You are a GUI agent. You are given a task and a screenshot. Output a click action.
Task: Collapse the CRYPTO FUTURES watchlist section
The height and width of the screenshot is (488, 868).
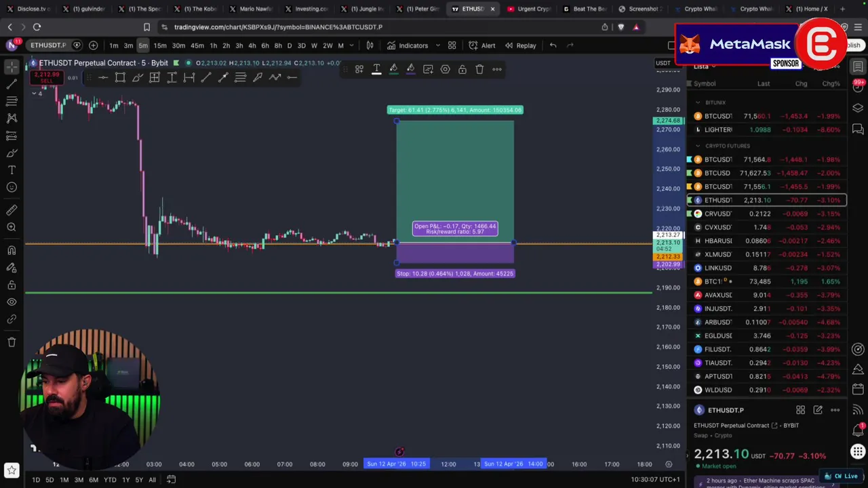(x=697, y=146)
